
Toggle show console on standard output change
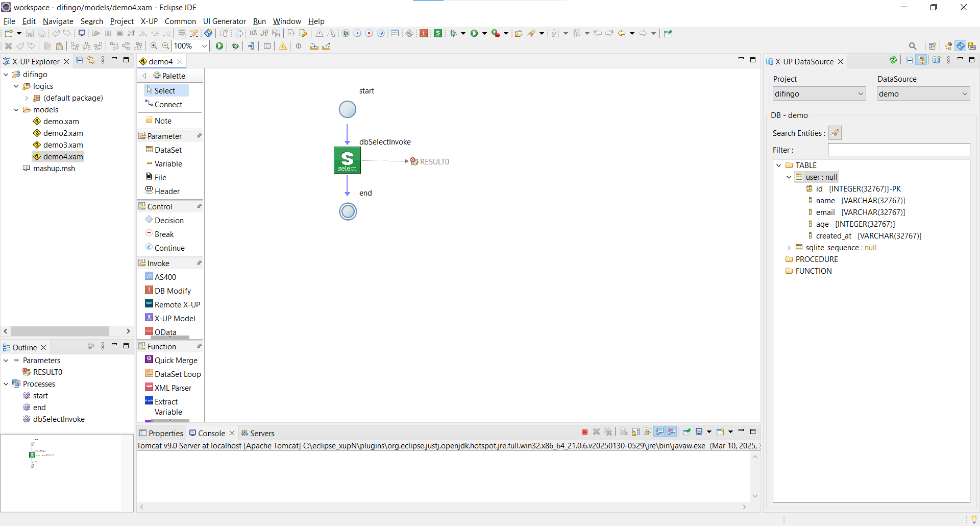click(x=659, y=432)
